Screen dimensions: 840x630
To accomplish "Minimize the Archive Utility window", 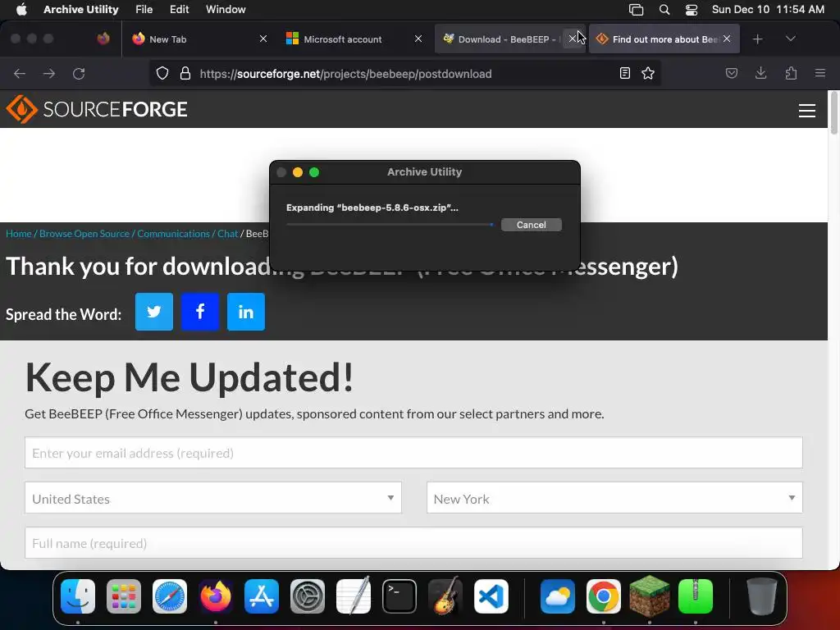I will (x=298, y=172).
